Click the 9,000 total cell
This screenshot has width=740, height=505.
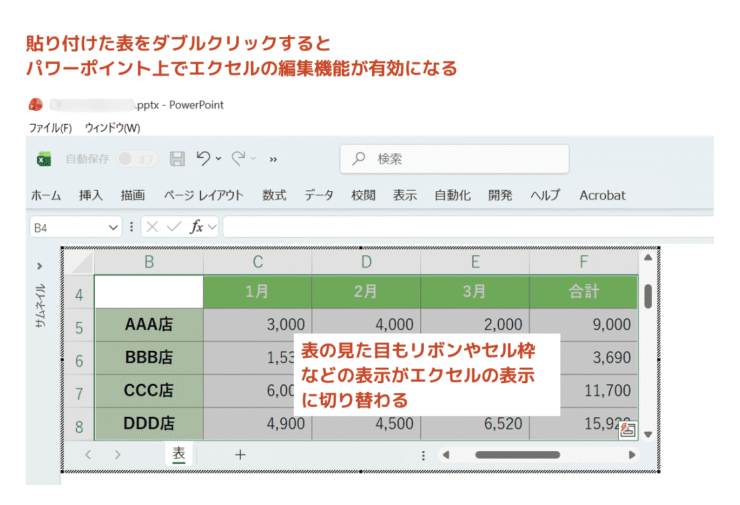(584, 325)
